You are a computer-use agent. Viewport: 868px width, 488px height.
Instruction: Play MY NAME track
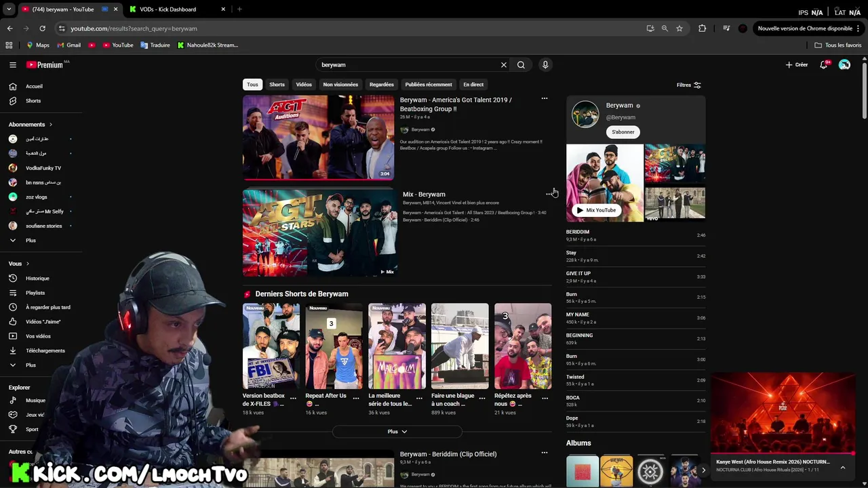coord(635,318)
